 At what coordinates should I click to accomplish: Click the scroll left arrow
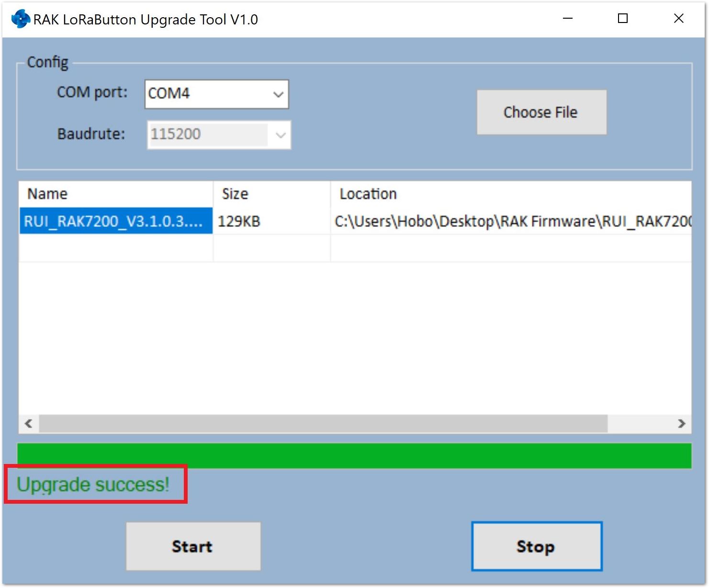29,424
